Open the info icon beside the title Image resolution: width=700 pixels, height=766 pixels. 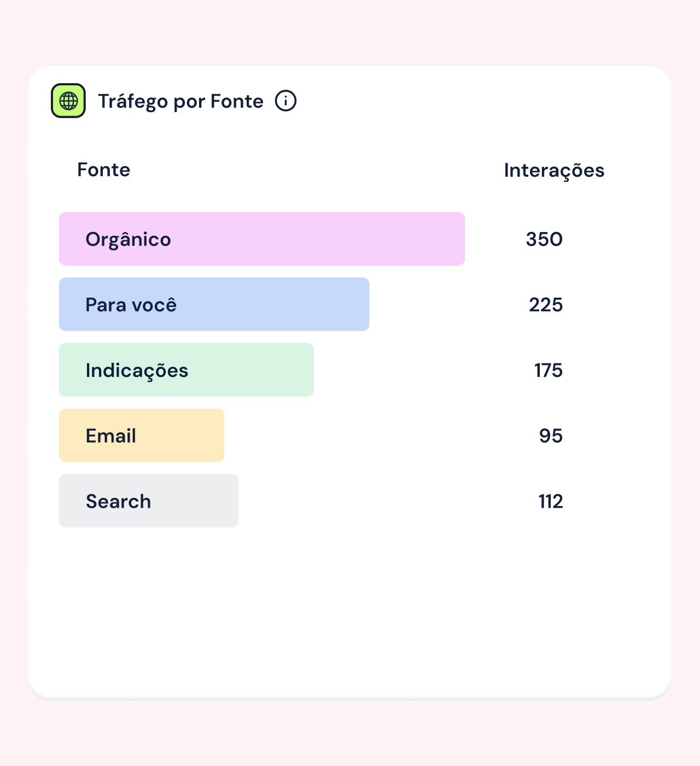(x=285, y=101)
